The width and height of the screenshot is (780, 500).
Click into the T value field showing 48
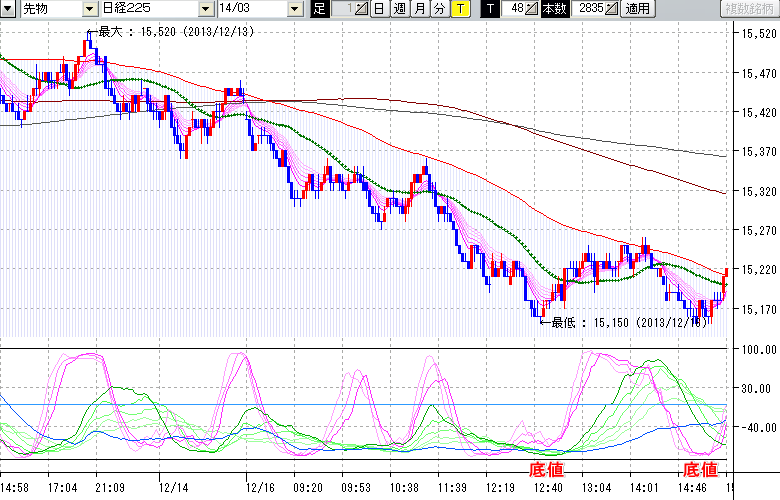[514, 9]
